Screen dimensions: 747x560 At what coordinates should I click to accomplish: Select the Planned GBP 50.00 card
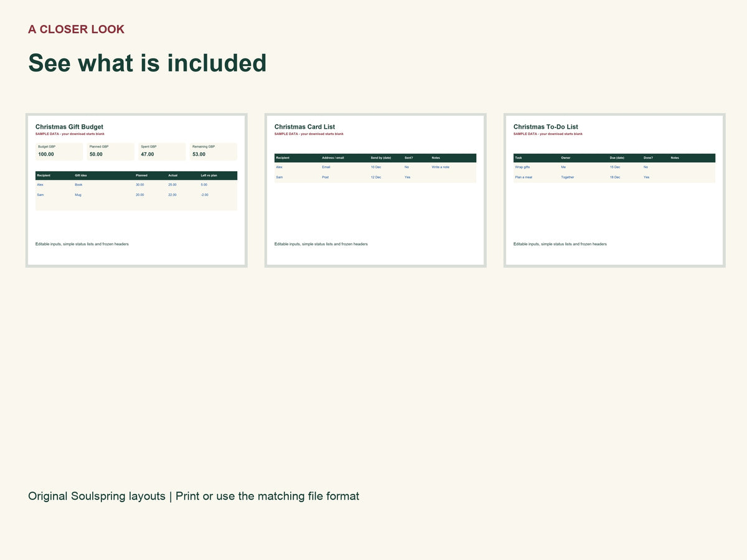click(x=110, y=151)
